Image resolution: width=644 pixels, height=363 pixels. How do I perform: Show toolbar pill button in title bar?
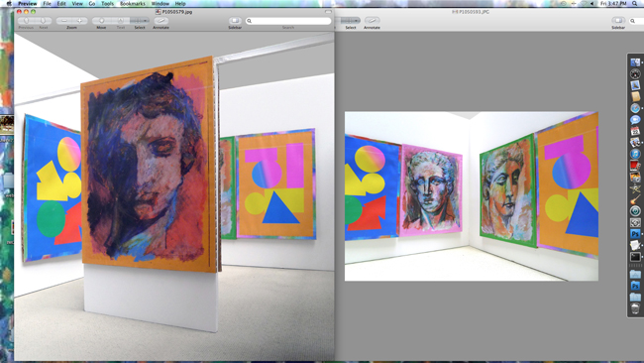(328, 12)
